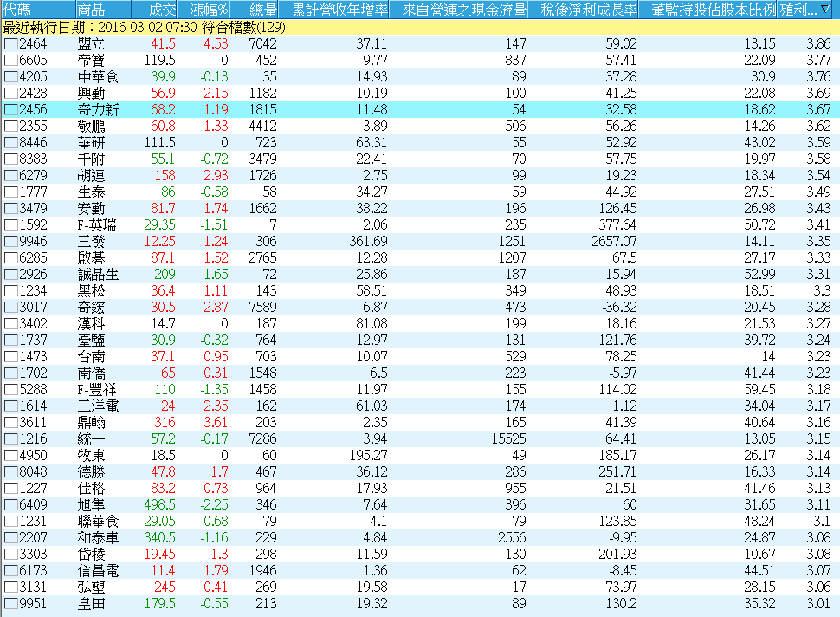840x617 pixels.
Task: Click 鼎翰 price 316
Action: click(165, 423)
